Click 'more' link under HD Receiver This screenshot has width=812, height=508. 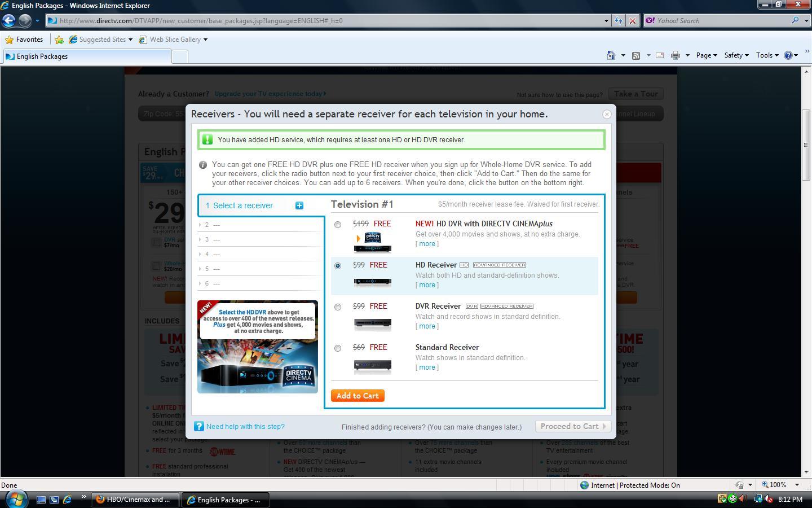point(427,285)
